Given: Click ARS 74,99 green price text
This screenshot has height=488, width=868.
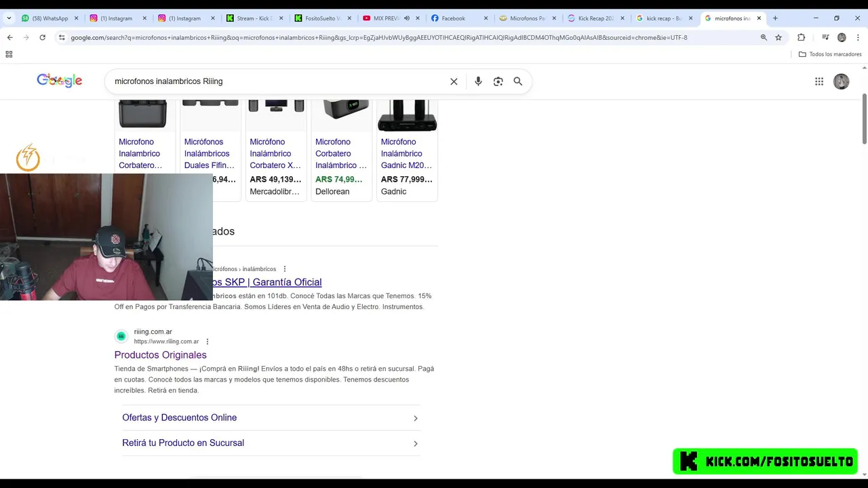Looking at the screenshot, I should 339,180.
